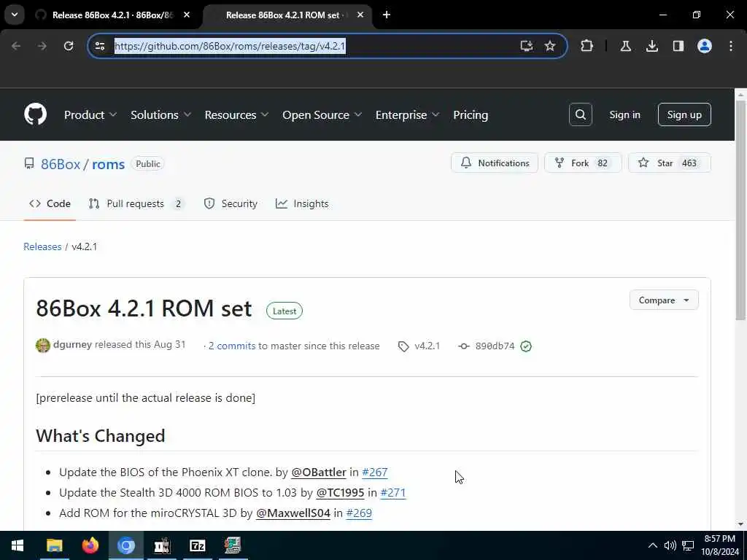Select the 'Release 86Box 4.2.1 ROM set' tab
This screenshot has height=560, width=747.
point(287,15)
